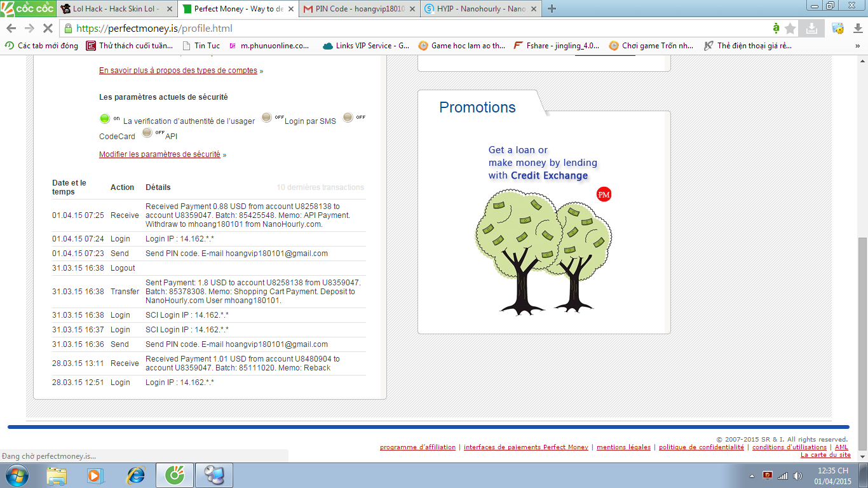Open 'interfaces de paiements Perfect Money' link
868x488 pixels.
coord(526,447)
